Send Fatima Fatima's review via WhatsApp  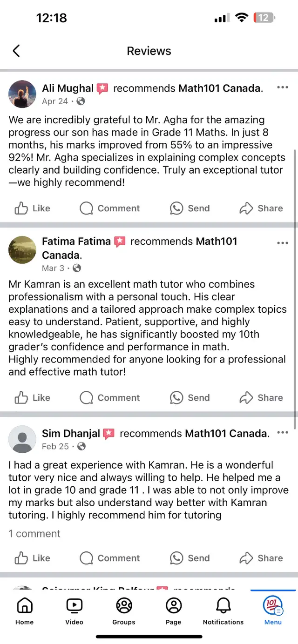point(190,397)
